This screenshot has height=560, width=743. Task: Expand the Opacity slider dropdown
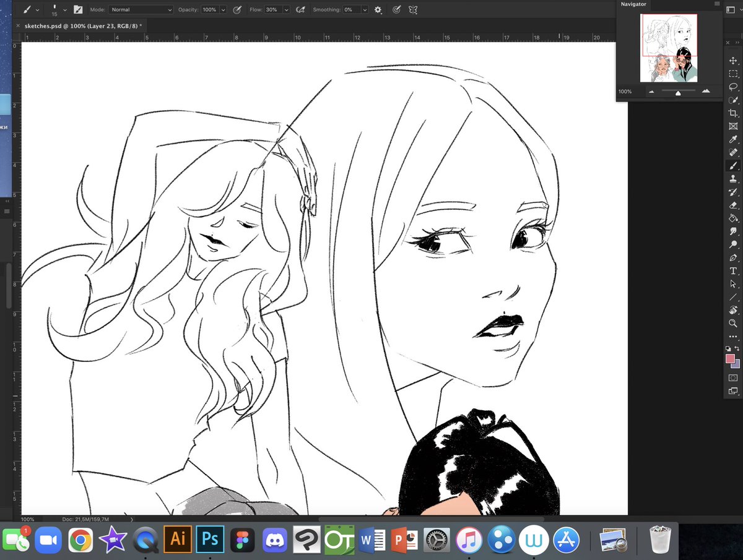[223, 10]
